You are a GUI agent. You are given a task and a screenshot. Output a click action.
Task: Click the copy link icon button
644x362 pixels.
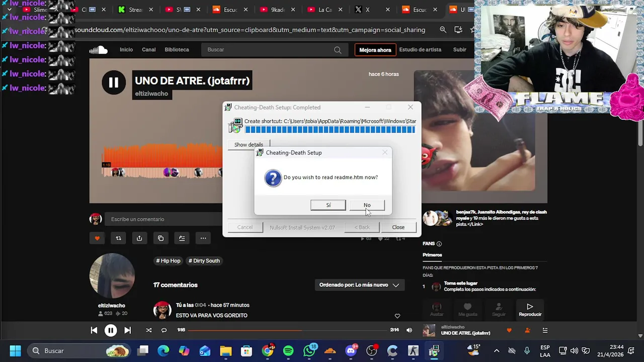pos(160,238)
